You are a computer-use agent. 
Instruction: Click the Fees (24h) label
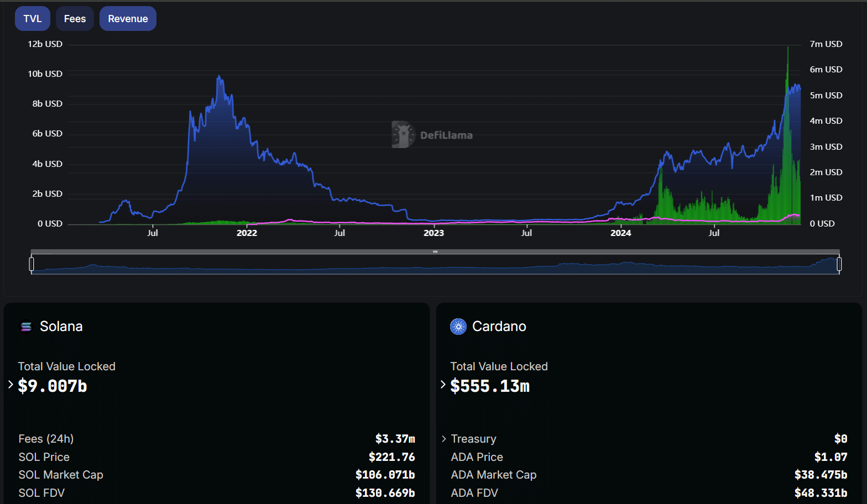[46, 439]
